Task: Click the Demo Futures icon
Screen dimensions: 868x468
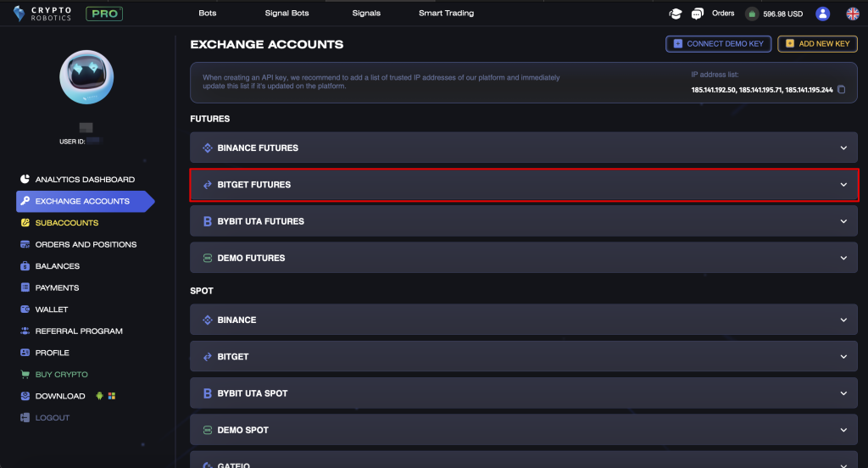Action: (x=208, y=258)
